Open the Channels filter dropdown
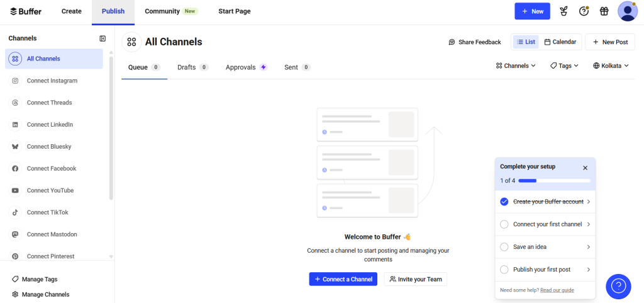The width and height of the screenshot is (644, 303). click(x=516, y=66)
